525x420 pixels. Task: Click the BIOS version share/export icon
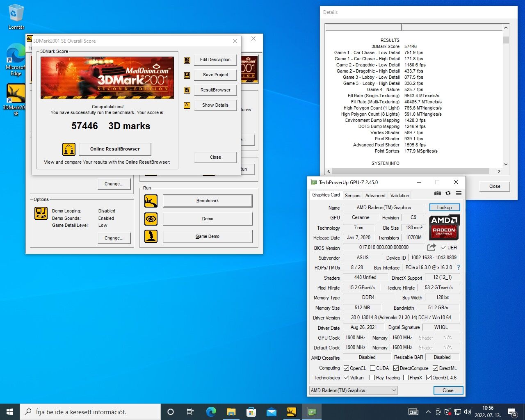[431, 247]
